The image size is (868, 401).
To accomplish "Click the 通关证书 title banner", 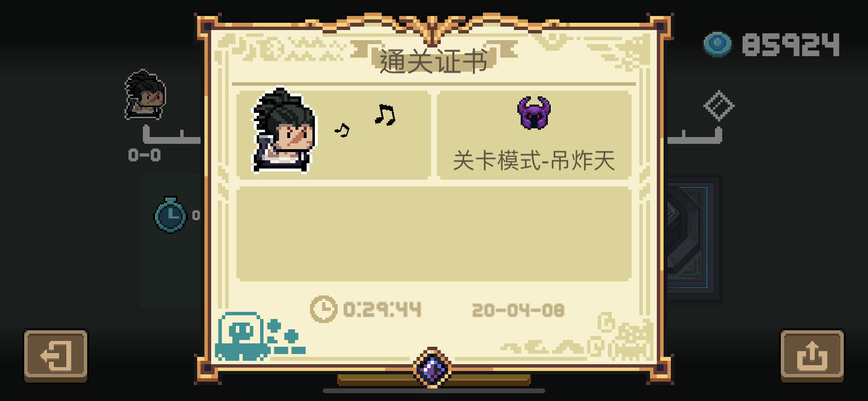I will (433, 61).
